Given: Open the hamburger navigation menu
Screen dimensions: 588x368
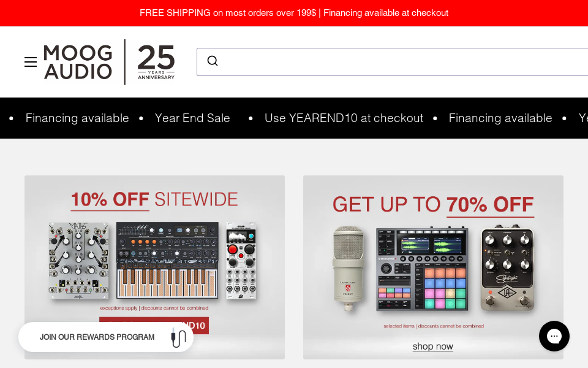Looking at the screenshot, I should [31, 62].
